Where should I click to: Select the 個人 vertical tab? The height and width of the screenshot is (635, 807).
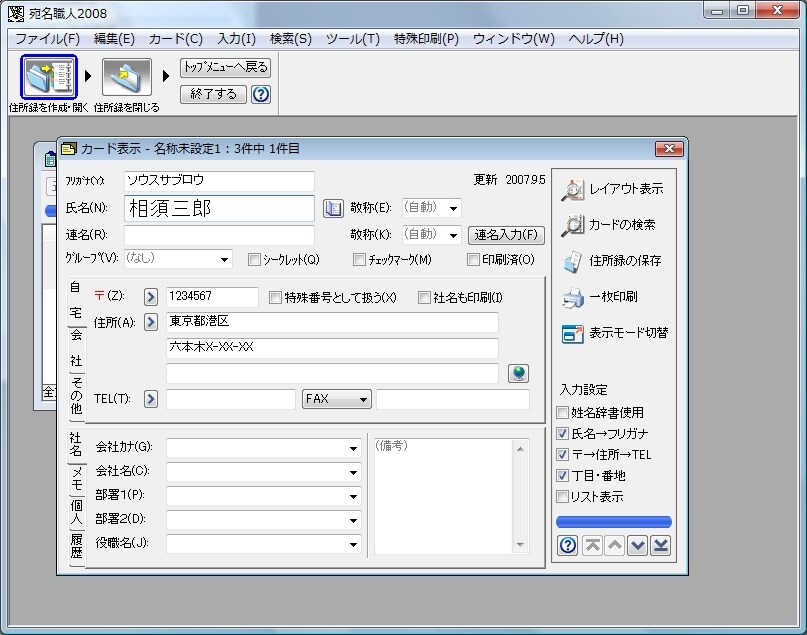(x=76, y=513)
